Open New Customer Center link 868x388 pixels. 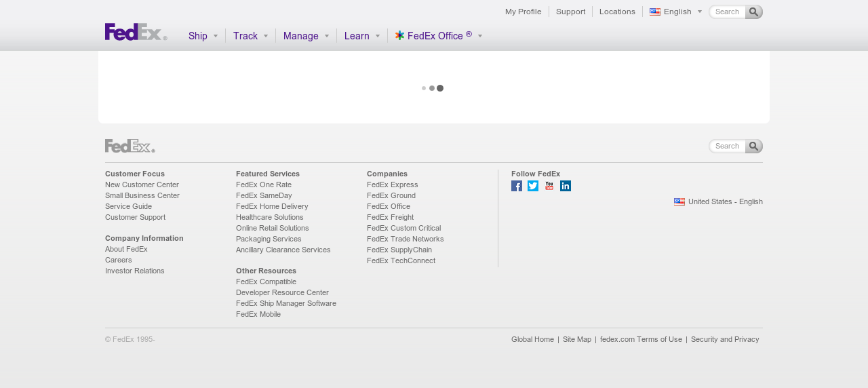click(142, 185)
